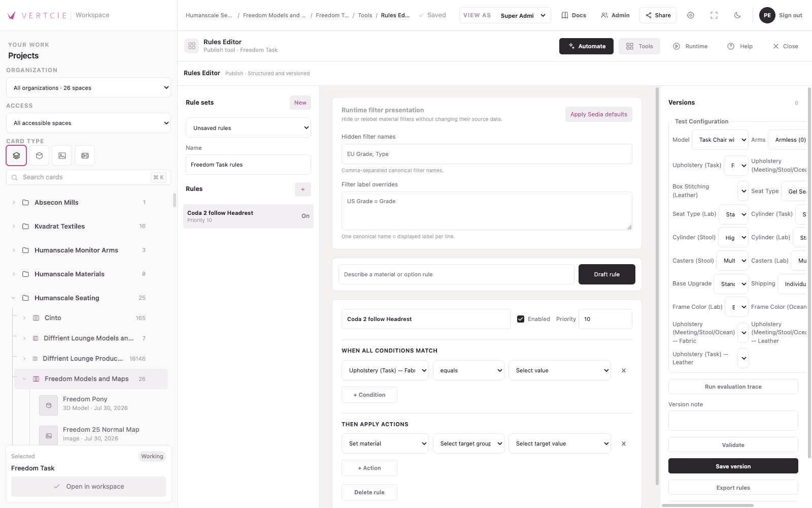Click Apply Sedia defaults

[599, 114]
